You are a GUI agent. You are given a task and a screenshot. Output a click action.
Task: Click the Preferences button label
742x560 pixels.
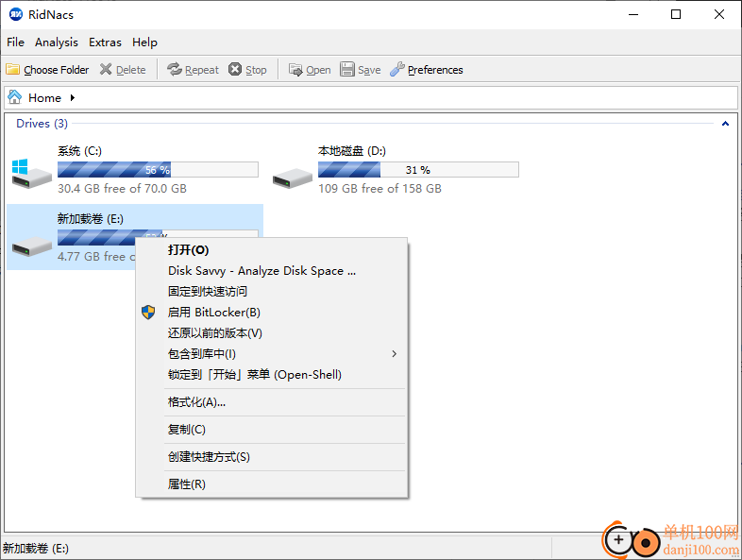(x=435, y=70)
